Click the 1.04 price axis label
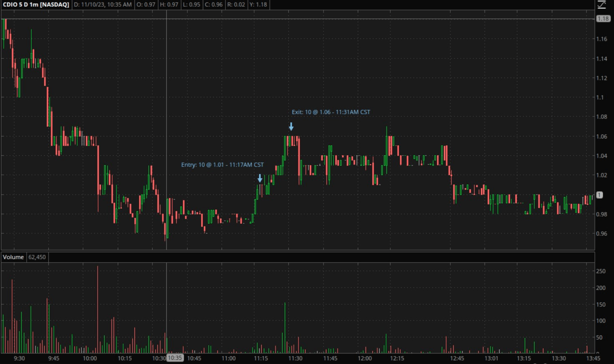This screenshot has width=614, height=364. [602, 156]
